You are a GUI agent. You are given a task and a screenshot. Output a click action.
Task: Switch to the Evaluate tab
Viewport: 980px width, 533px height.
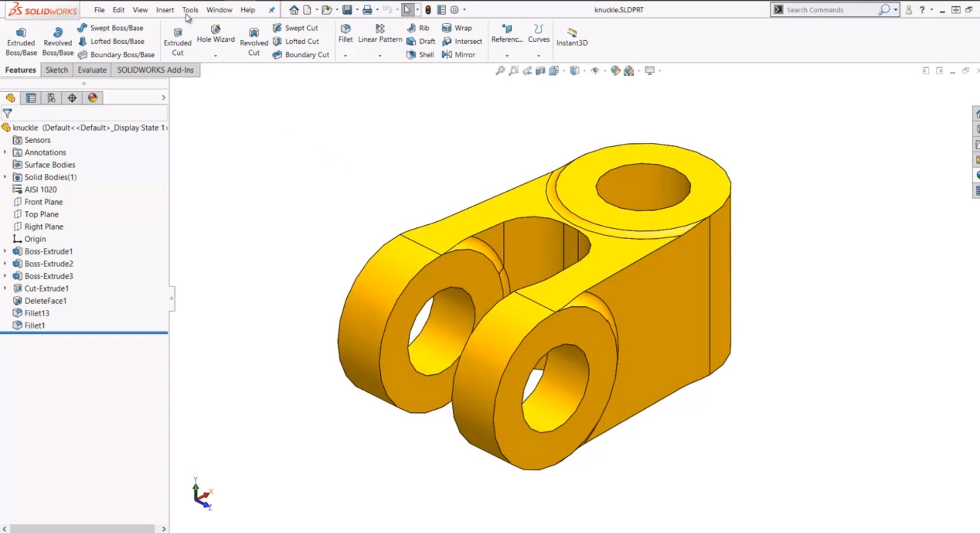92,70
